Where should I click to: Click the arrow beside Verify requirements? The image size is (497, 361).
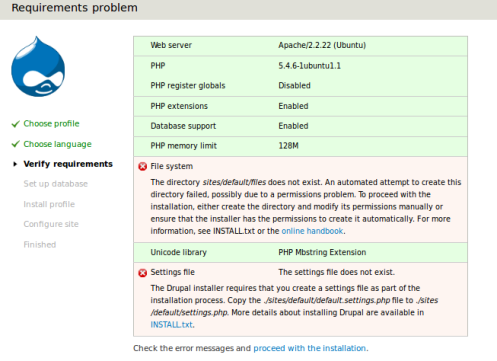15,164
